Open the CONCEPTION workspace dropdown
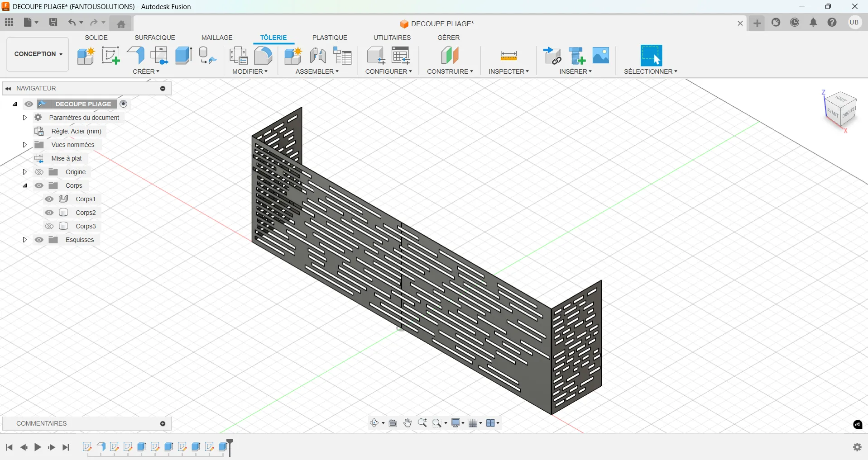Viewport: 868px width, 460px height. [38, 54]
